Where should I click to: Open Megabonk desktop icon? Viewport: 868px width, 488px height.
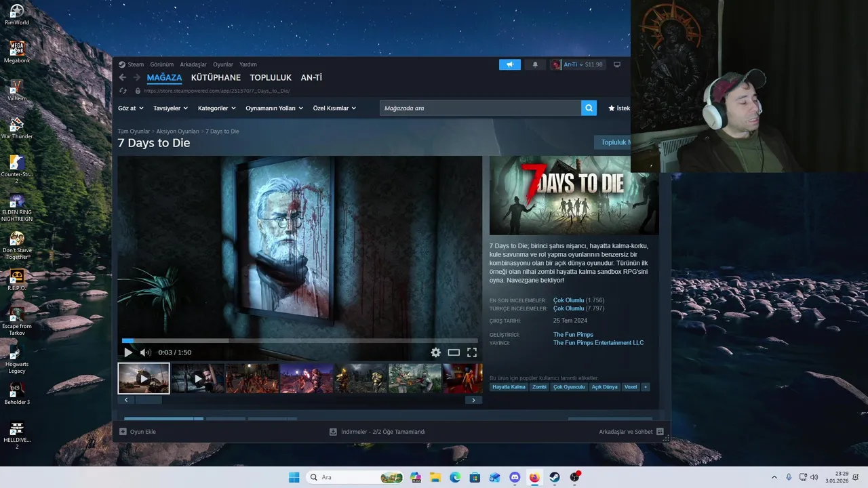[x=17, y=52]
